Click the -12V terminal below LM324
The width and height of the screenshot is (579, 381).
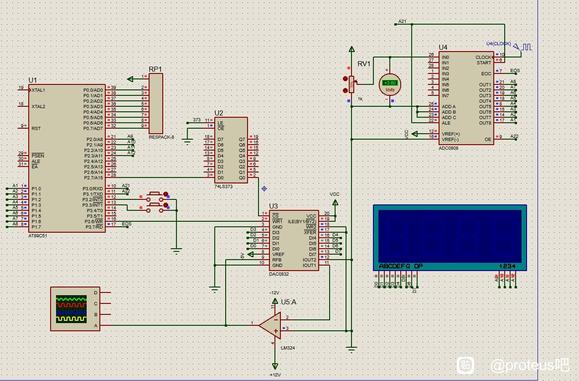click(x=275, y=366)
